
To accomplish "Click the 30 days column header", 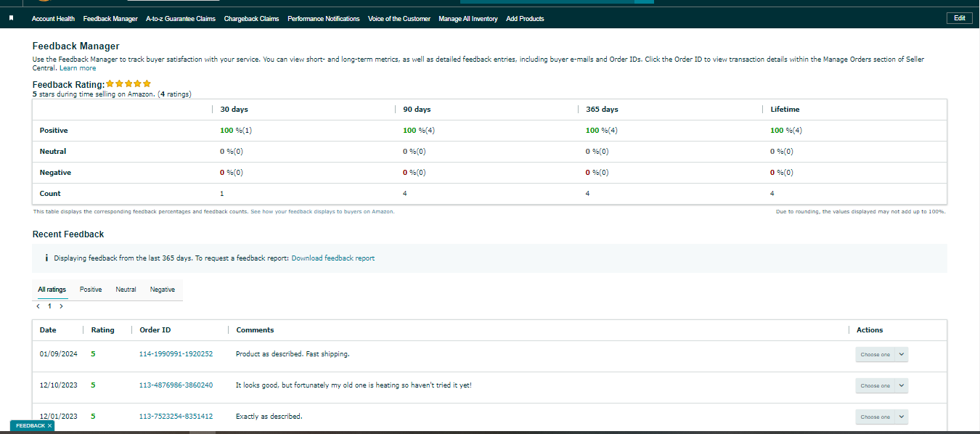I will click(x=234, y=110).
